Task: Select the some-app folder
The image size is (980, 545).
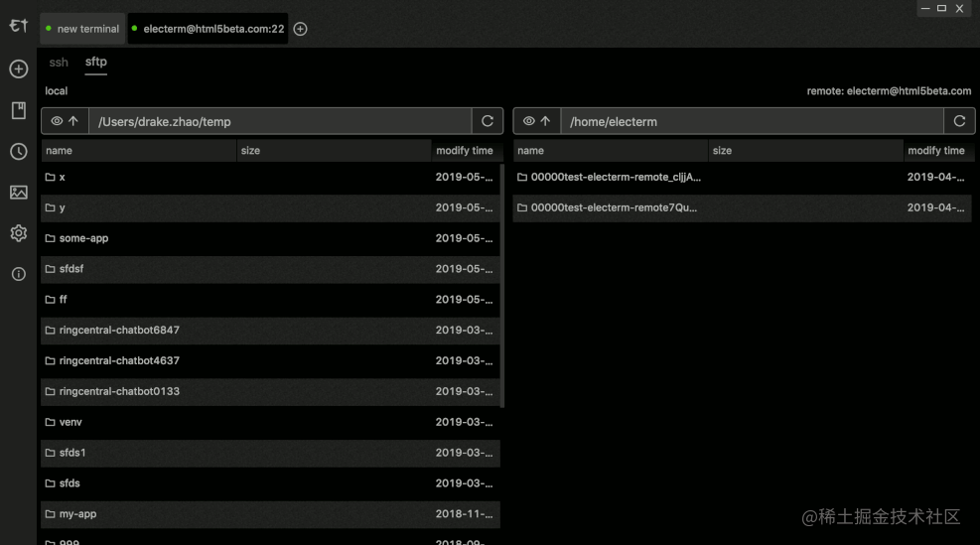Action: click(271, 238)
